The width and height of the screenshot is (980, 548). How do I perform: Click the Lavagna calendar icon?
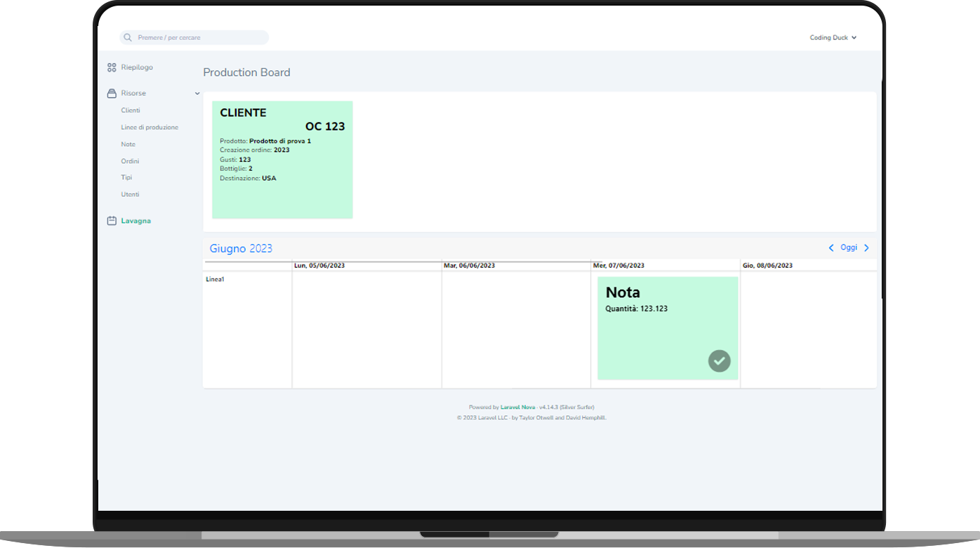(112, 221)
